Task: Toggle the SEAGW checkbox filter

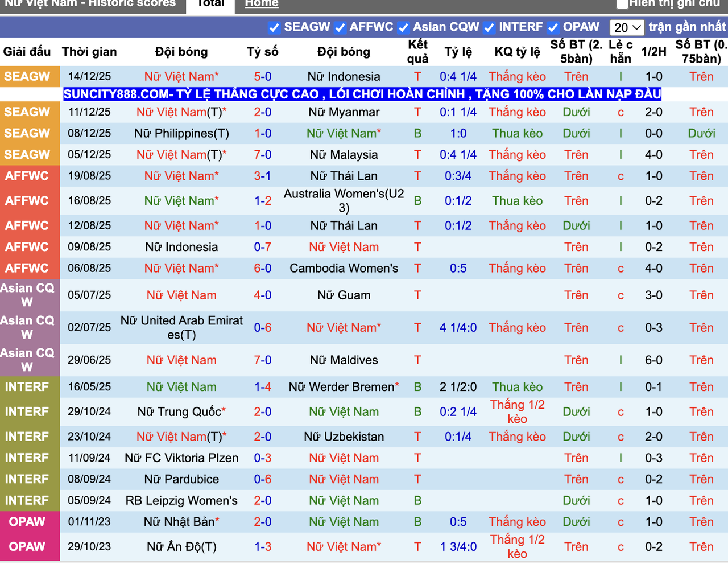Action: click(x=274, y=27)
